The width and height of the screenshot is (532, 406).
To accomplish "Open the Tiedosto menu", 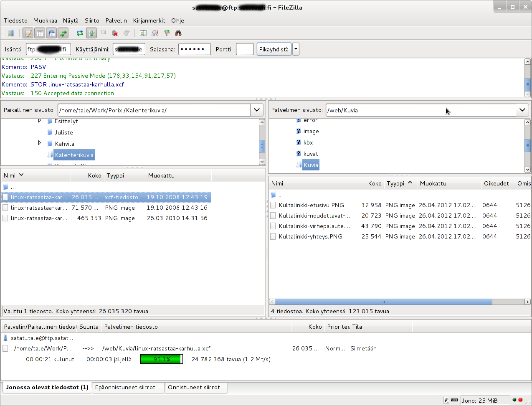I will 15,20.
